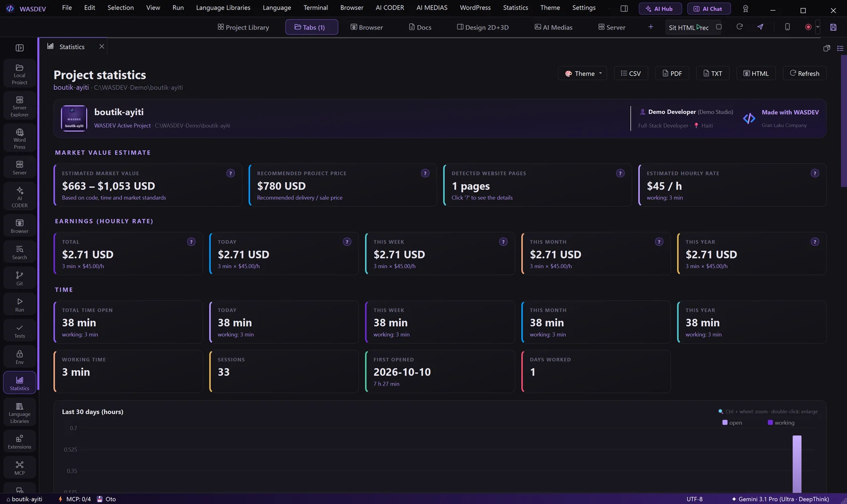847x504 pixels.
Task: Open the Theme dropdown in statistics
Action: coord(583,74)
